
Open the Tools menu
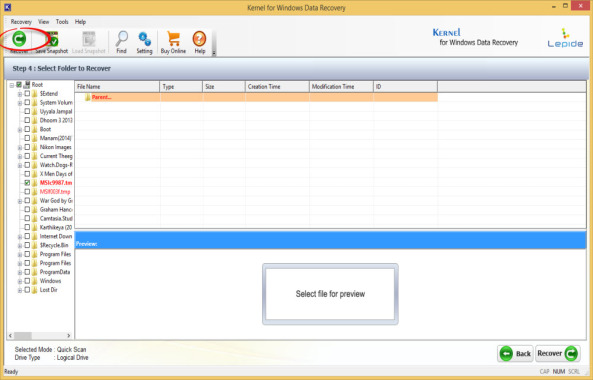(62, 22)
